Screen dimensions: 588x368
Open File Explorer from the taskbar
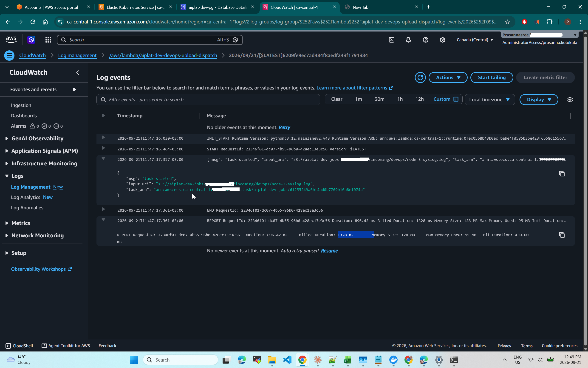coord(272,360)
